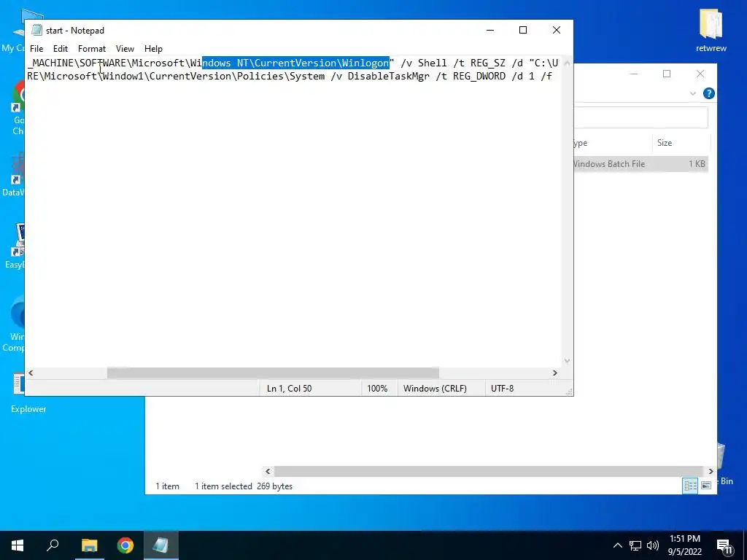Open the retwrew folder on desktop
This screenshot has width=747, height=560.
click(711, 30)
